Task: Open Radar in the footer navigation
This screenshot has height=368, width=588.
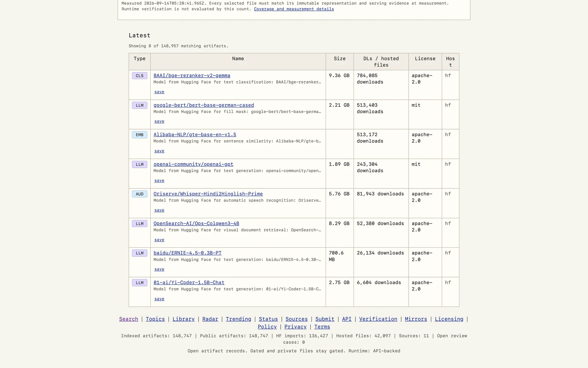Action: point(210,319)
